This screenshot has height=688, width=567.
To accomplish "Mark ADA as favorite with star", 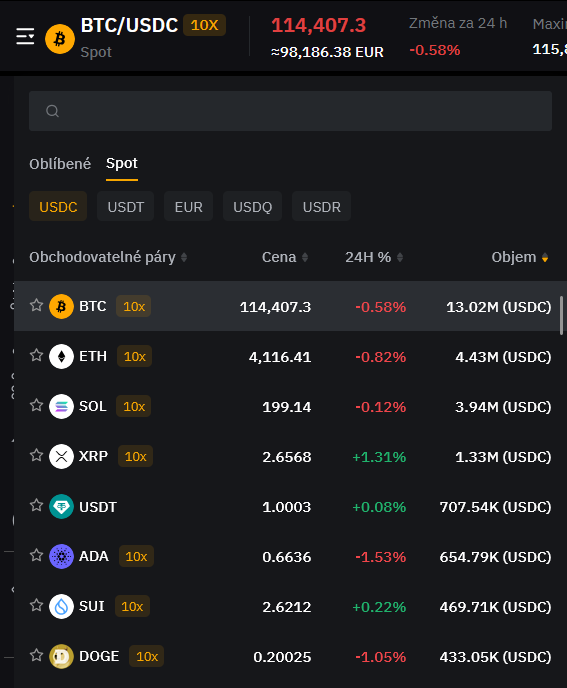I will coord(36,555).
